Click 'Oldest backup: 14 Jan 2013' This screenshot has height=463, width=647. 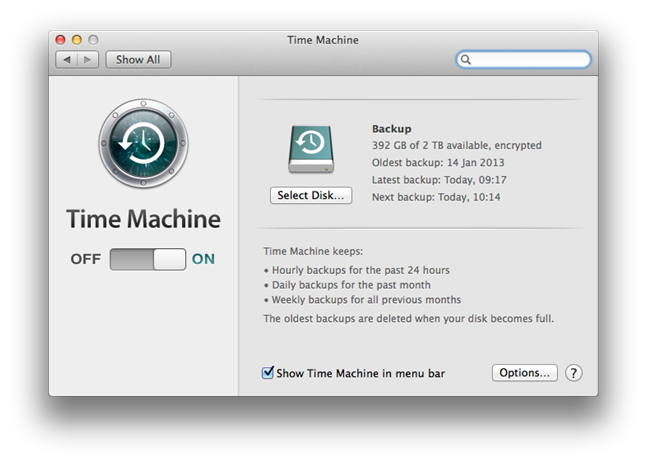438,163
